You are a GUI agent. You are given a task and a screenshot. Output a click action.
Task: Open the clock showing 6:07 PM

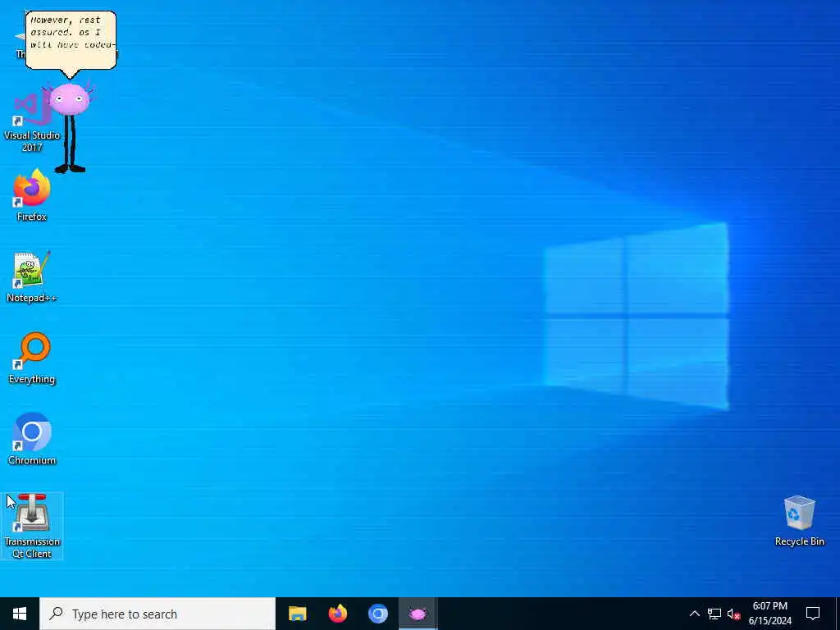769,614
